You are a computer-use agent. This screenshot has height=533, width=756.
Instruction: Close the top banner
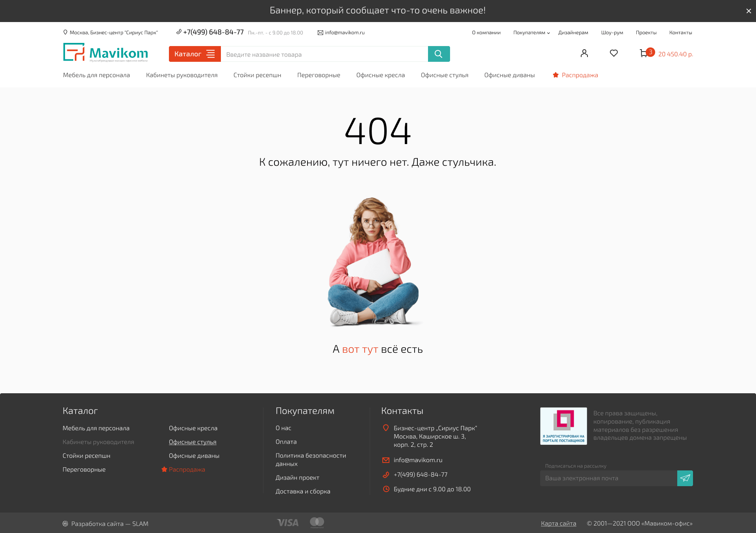[x=748, y=11]
